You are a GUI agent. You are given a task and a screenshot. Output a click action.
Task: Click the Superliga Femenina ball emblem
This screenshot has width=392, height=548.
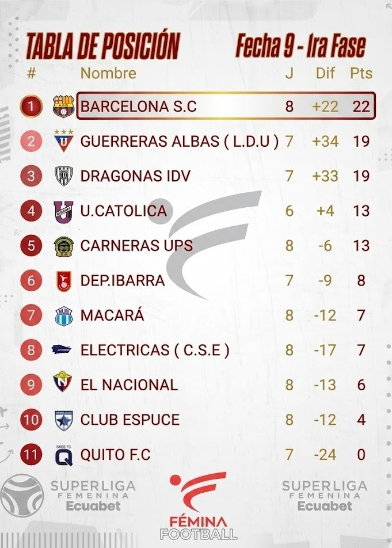coord(22,495)
